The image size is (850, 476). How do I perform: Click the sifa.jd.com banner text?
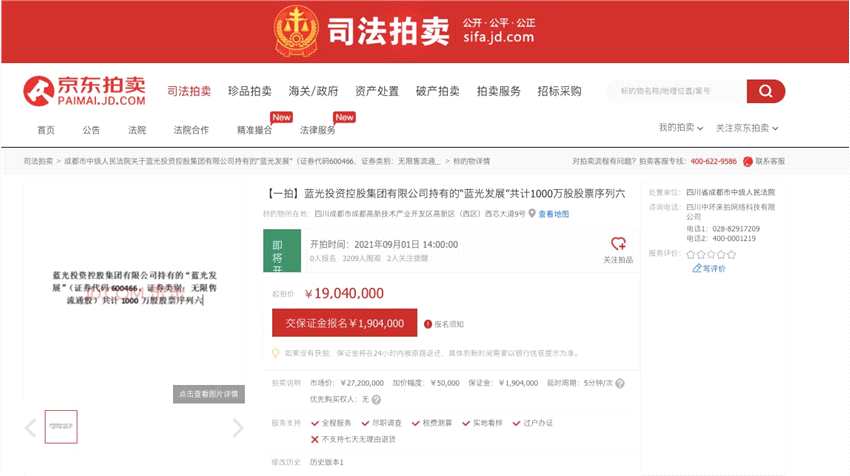coord(498,37)
